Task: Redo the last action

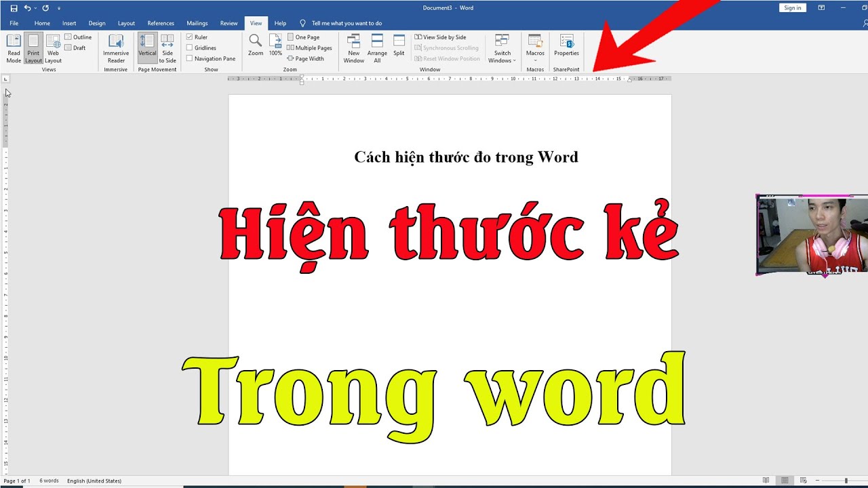Action: click(45, 8)
